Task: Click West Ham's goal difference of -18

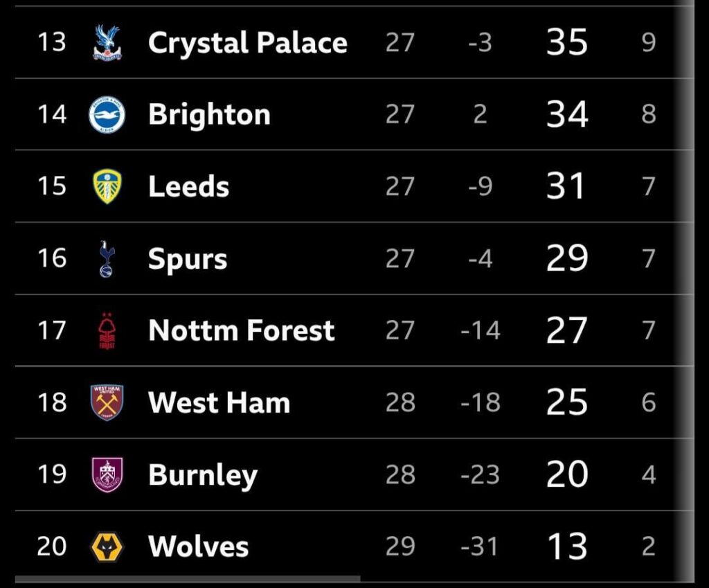Action: point(480,402)
